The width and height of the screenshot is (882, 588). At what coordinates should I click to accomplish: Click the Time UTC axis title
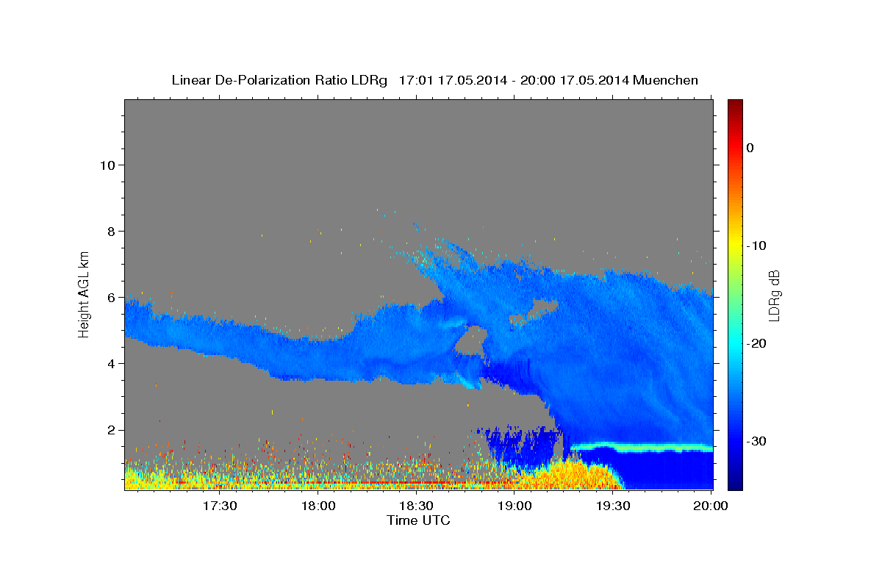click(418, 520)
